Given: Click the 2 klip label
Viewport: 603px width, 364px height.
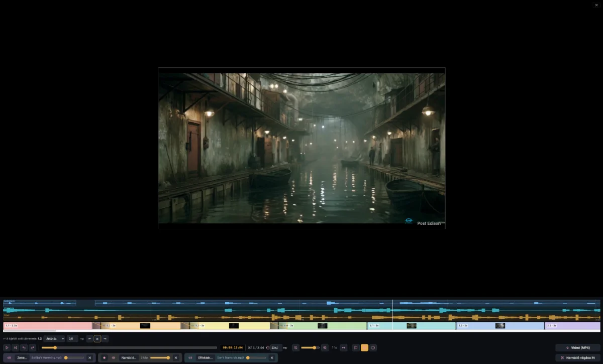Looking at the screenshot, I should click(x=144, y=358).
